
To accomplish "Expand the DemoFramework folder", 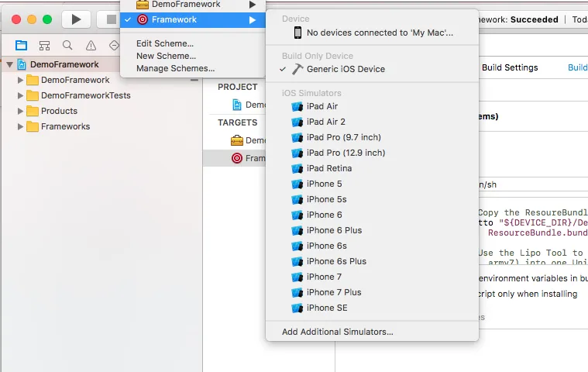I will (20, 80).
